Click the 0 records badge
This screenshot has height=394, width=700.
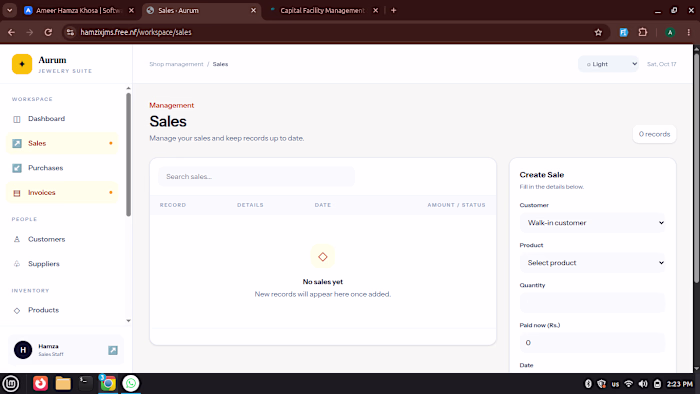click(654, 134)
